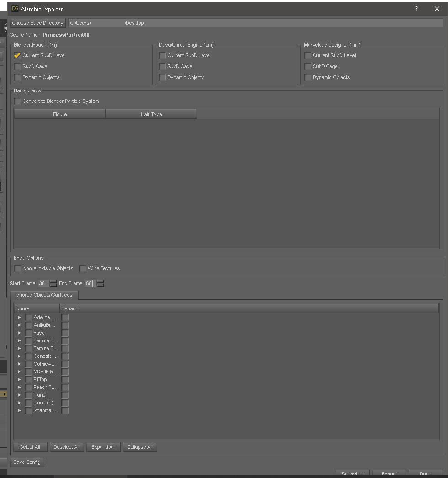Click the Snapshot button

coord(352,473)
